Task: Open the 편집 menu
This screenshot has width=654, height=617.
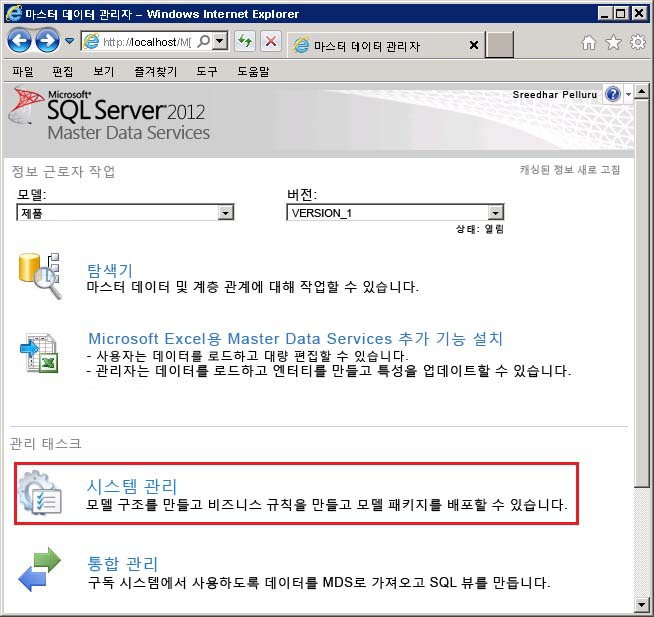Action: [63, 71]
